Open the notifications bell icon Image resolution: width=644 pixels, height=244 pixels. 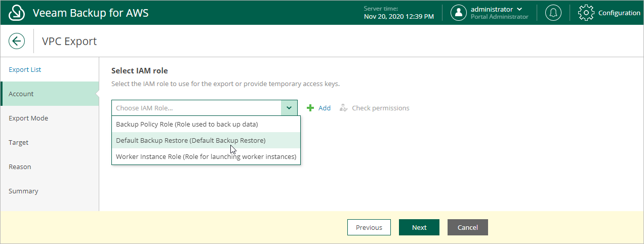click(553, 13)
